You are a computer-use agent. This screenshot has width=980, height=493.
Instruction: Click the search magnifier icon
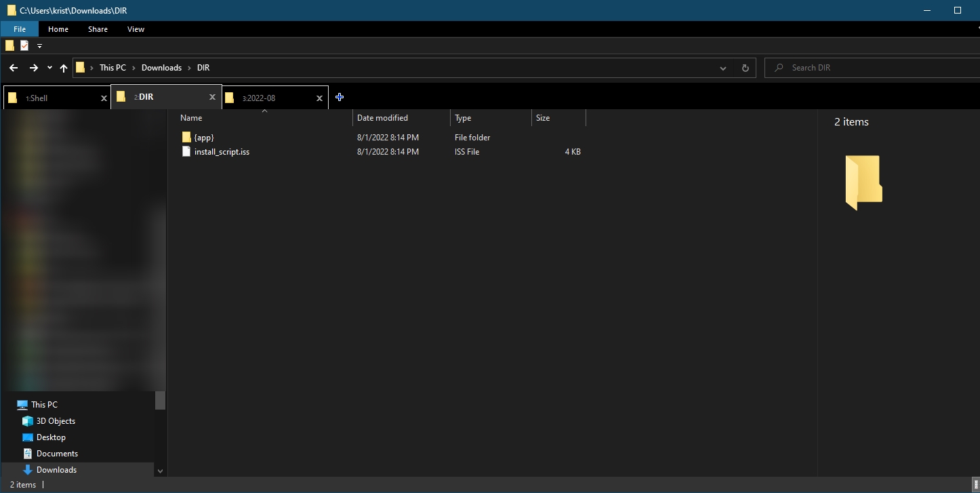(778, 68)
